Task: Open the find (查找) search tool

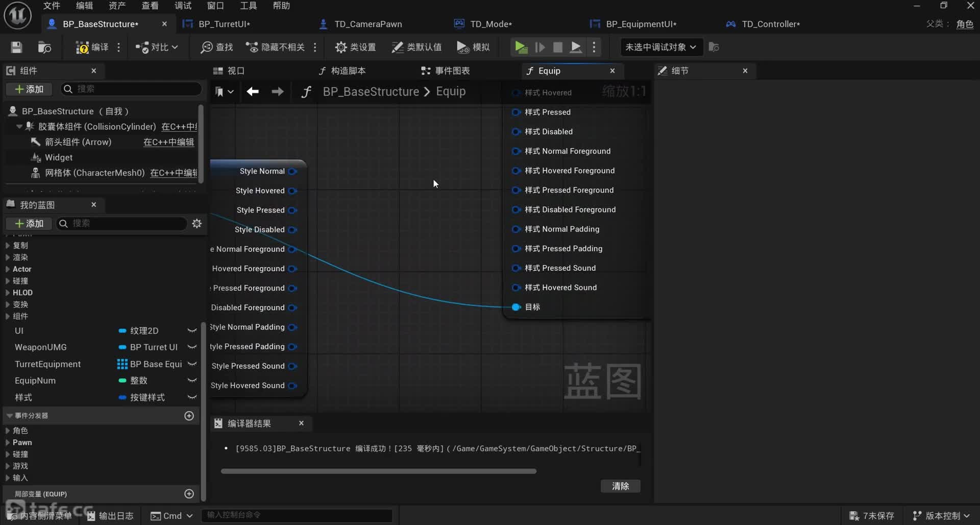Action: click(x=217, y=47)
